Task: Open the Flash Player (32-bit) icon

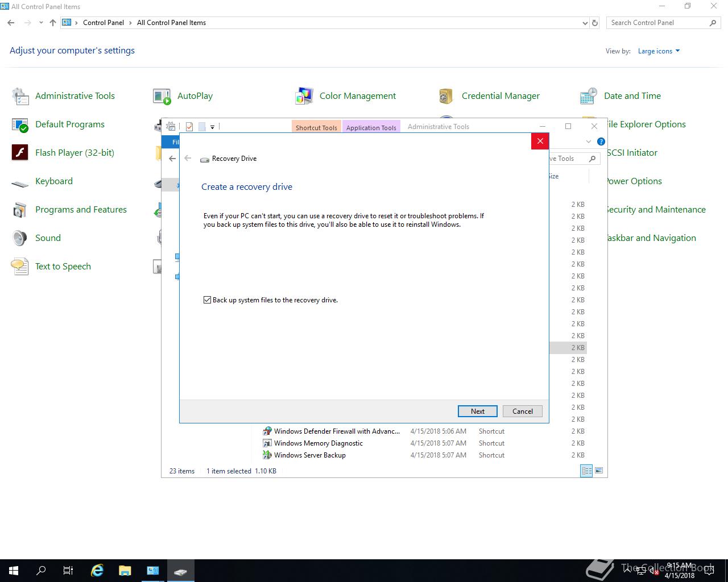Action: [x=20, y=153]
